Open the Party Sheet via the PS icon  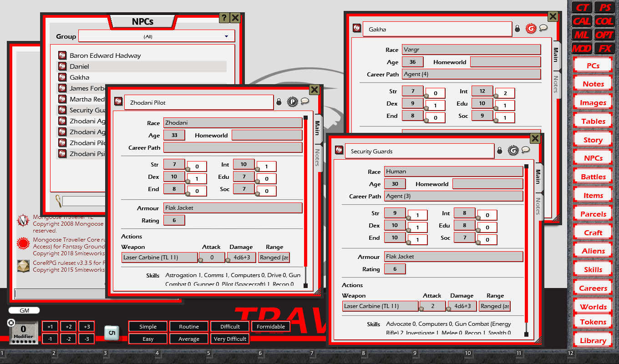pyautogui.click(x=605, y=7)
